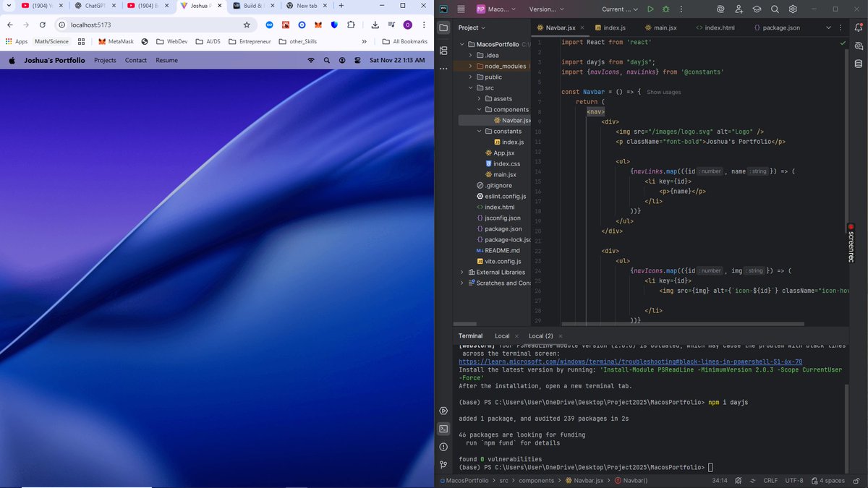868x488 pixels.
Task: Open the AI Assistant swirl icon in WebStorm toolbar
Action: [x=720, y=9]
